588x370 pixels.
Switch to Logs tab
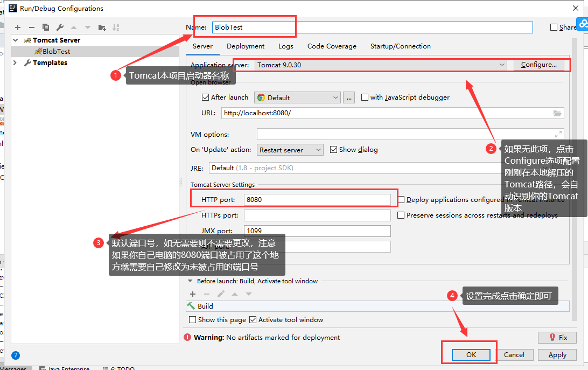(x=286, y=46)
